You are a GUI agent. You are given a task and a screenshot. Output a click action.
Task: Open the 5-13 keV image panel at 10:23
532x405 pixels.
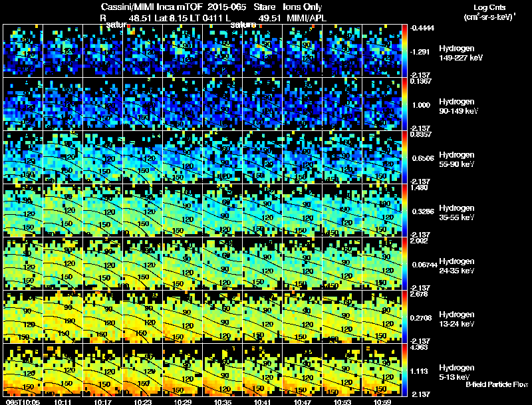pos(143,370)
